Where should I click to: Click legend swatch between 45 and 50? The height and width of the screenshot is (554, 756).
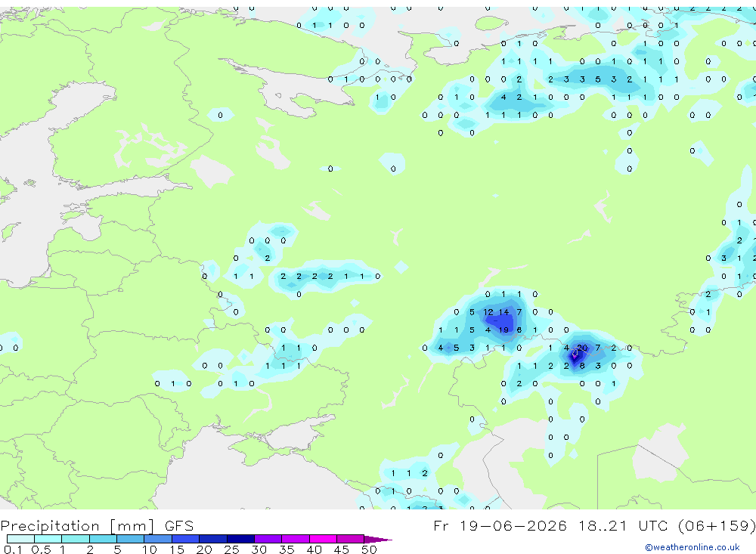(x=351, y=539)
